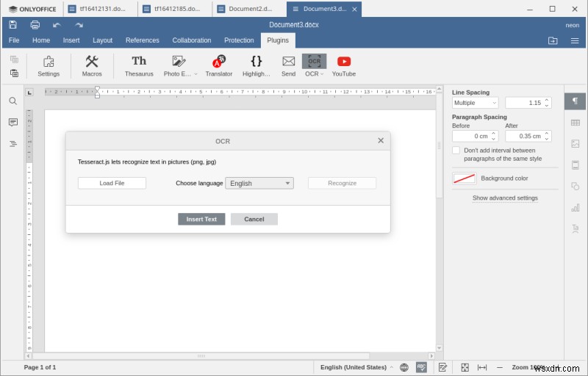Open the view settings hamburger menu
588x376 pixels.
[575, 40]
